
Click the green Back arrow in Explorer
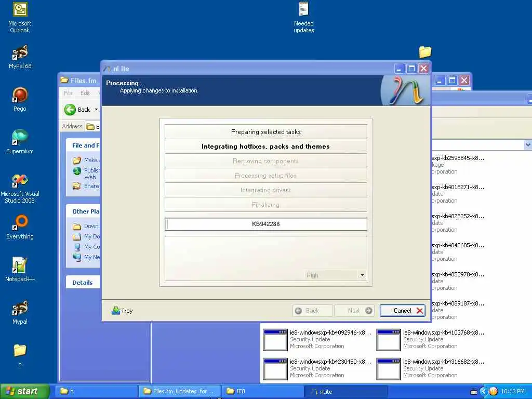pyautogui.click(x=70, y=110)
